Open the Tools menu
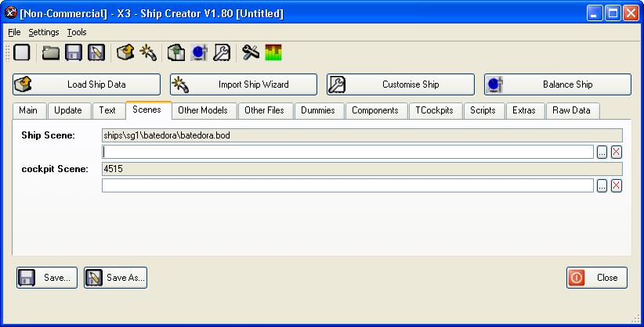This screenshot has height=327, width=644. tap(77, 32)
